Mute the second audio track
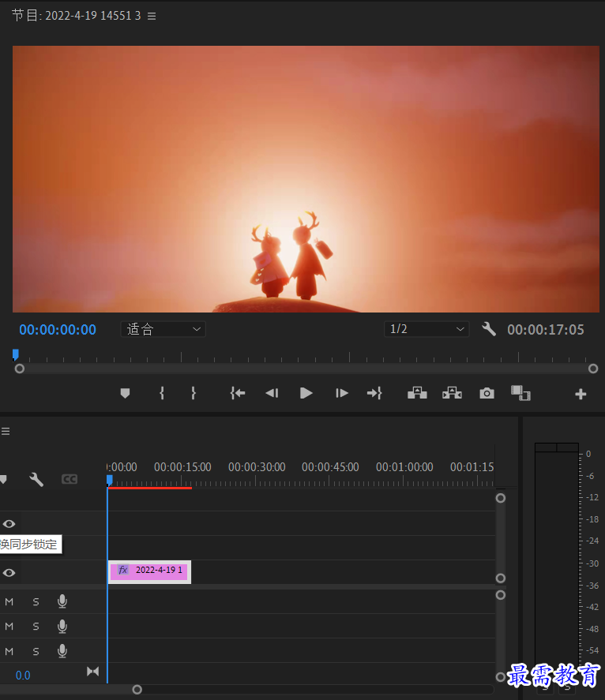The image size is (605, 700). [x=9, y=627]
